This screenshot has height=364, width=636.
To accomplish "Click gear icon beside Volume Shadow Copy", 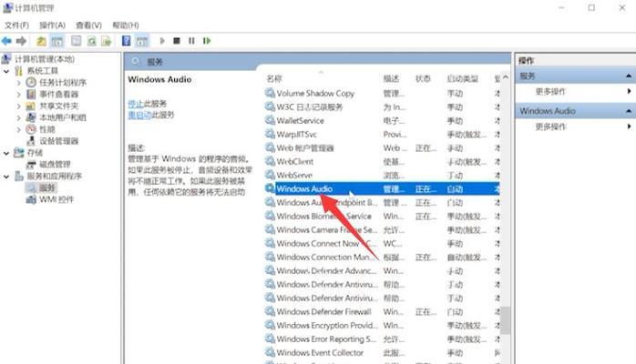I will (270, 93).
